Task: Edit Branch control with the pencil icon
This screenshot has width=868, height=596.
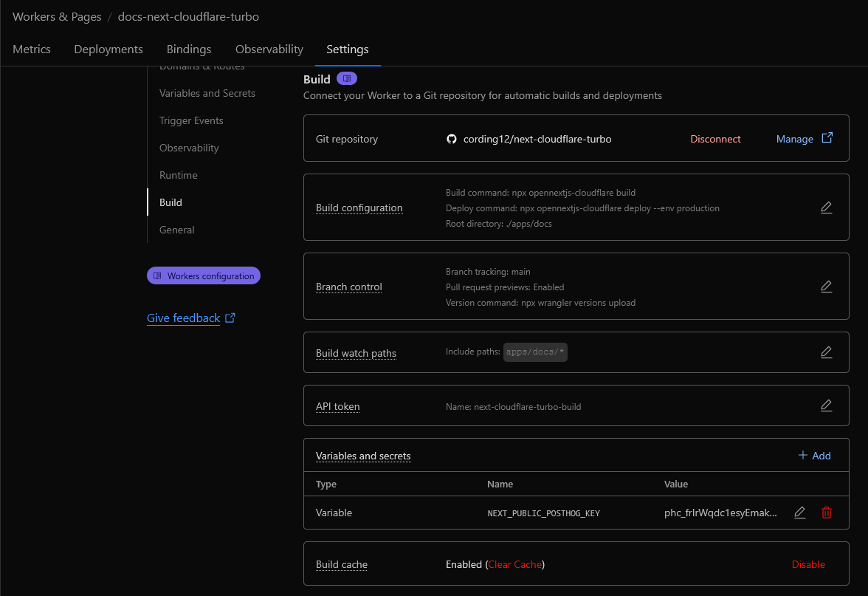Action: coord(826,287)
